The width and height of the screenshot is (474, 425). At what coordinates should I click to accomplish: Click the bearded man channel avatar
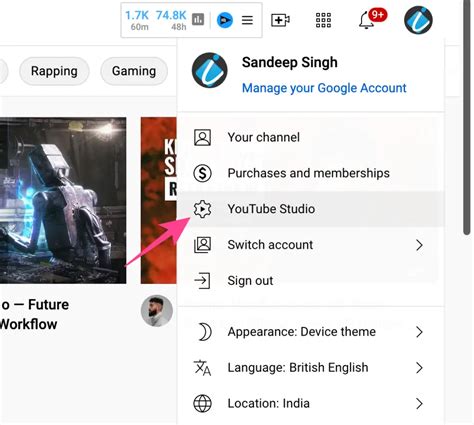coord(157,311)
